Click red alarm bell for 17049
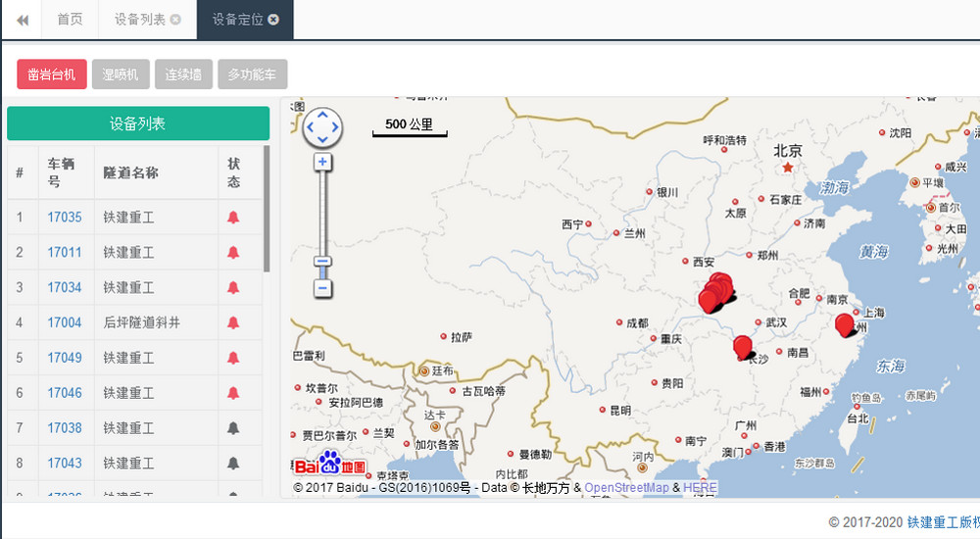 [233, 357]
